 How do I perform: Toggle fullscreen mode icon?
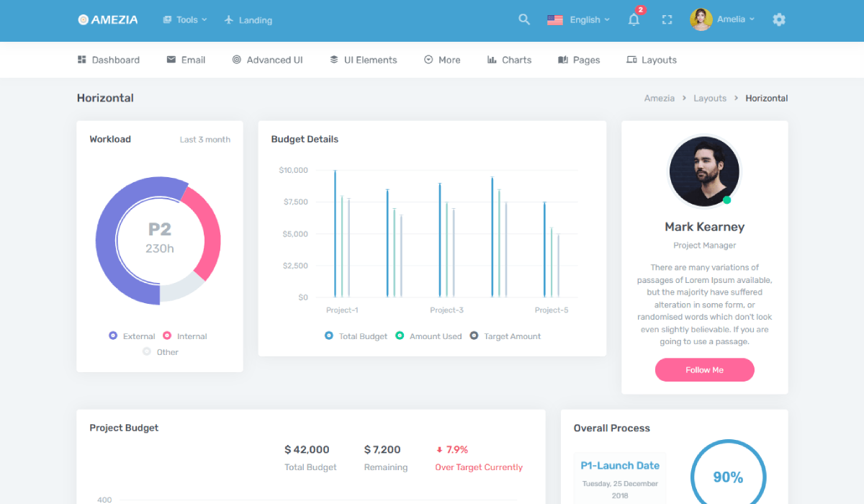point(667,20)
